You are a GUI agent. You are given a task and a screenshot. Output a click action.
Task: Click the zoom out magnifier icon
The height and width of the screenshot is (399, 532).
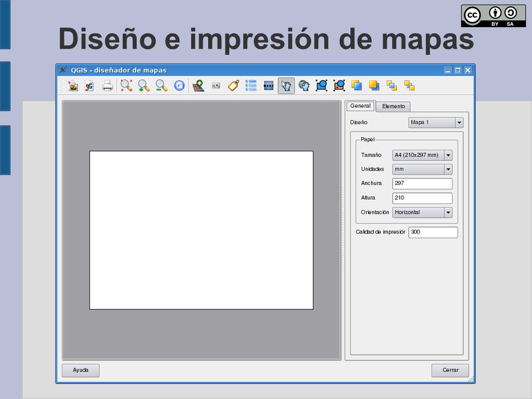(x=161, y=86)
